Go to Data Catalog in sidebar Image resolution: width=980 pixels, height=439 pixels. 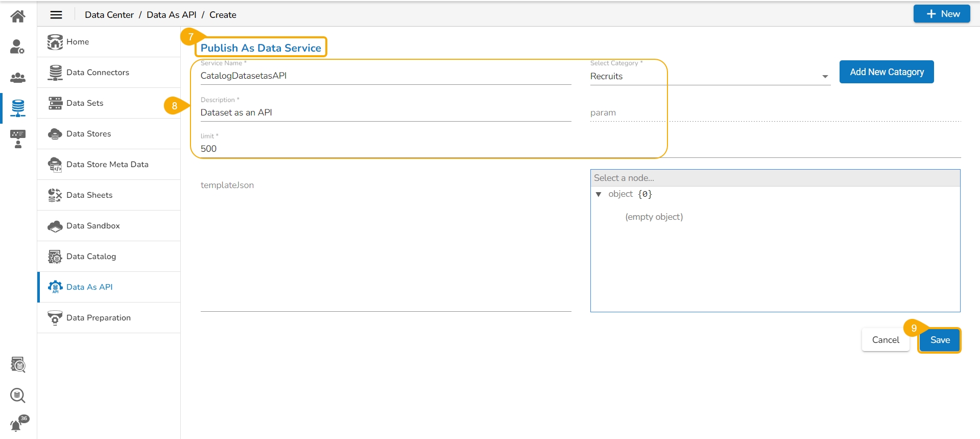point(91,257)
